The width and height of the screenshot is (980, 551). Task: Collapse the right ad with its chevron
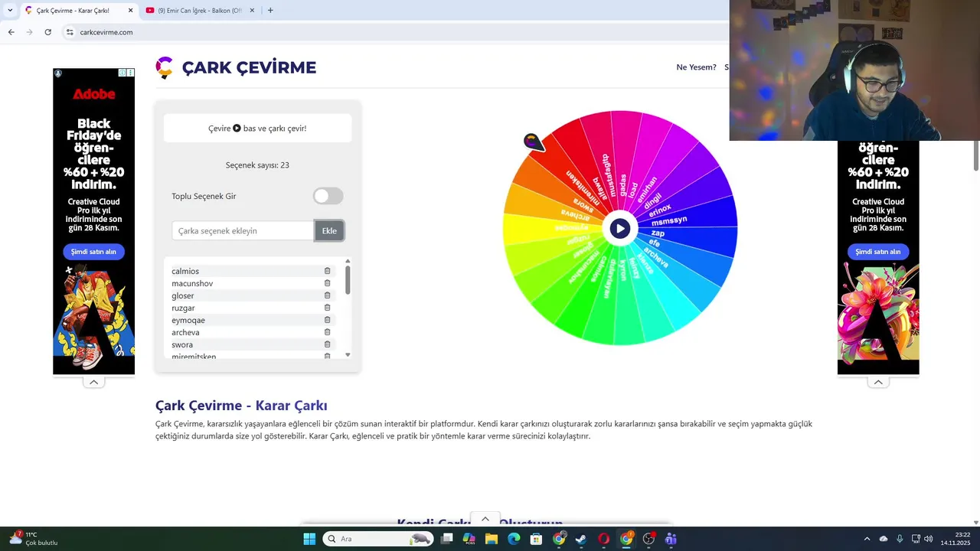(x=878, y=382)
